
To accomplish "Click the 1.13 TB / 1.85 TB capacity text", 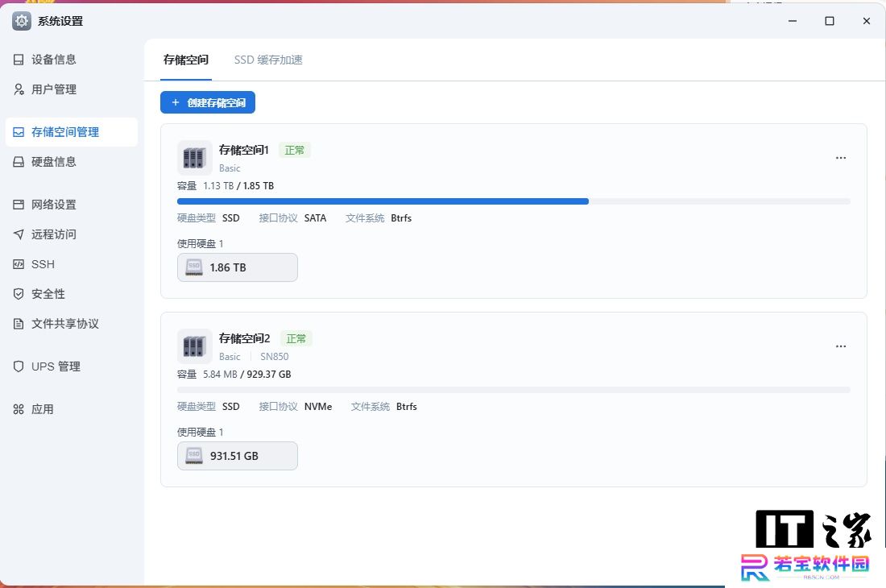I will click(x=238, y=186).
